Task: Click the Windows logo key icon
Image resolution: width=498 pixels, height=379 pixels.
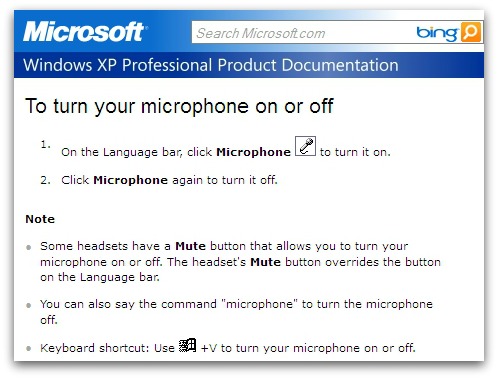Action: coord(187,345)
